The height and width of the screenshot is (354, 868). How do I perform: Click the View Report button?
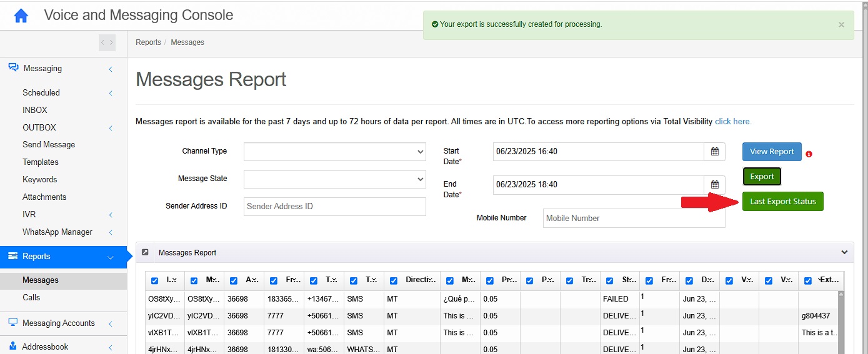(772, 152)
